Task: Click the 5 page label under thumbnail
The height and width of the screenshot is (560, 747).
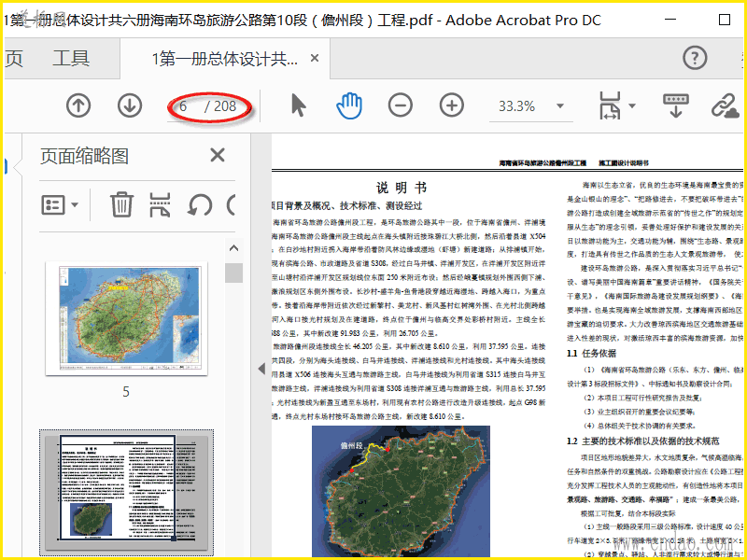Action: 126,392
